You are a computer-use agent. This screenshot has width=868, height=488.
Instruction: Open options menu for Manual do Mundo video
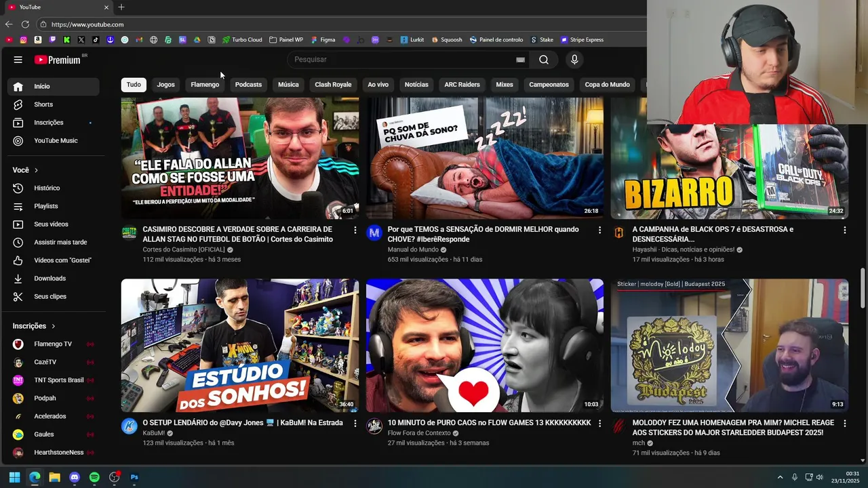coord(599,230)
